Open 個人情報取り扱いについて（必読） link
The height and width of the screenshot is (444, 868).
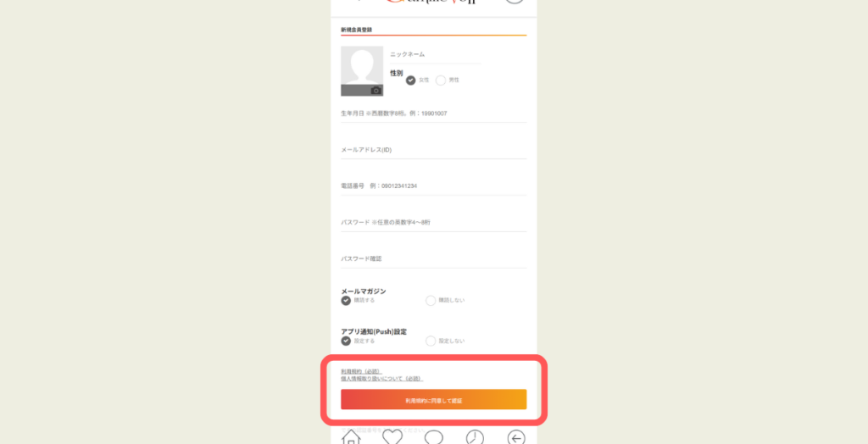click(x=381, y=379)
